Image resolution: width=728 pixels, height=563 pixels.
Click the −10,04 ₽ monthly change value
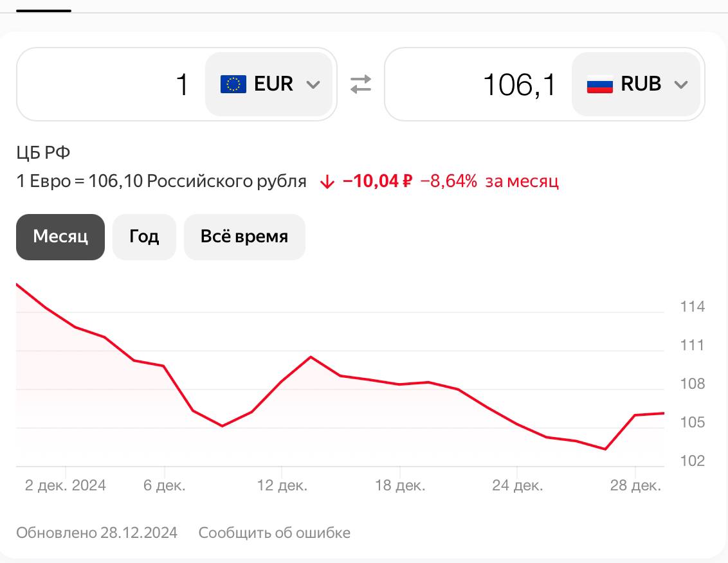[377, 182]
